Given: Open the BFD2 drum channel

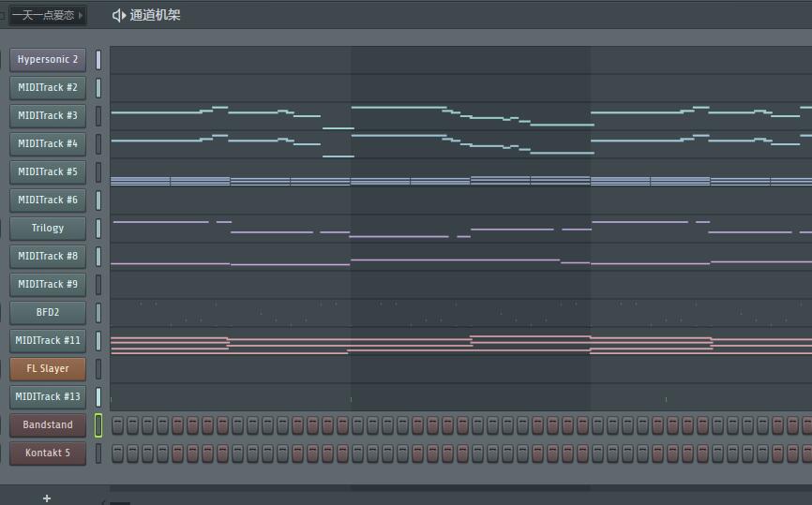Looking at the screenshot, I should [x=48, y=313].
